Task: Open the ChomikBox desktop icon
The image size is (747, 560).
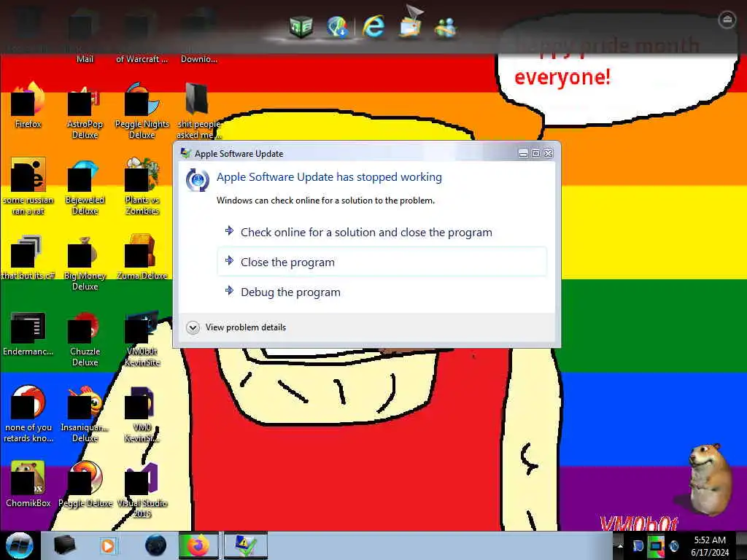Action: coord(28,484)
